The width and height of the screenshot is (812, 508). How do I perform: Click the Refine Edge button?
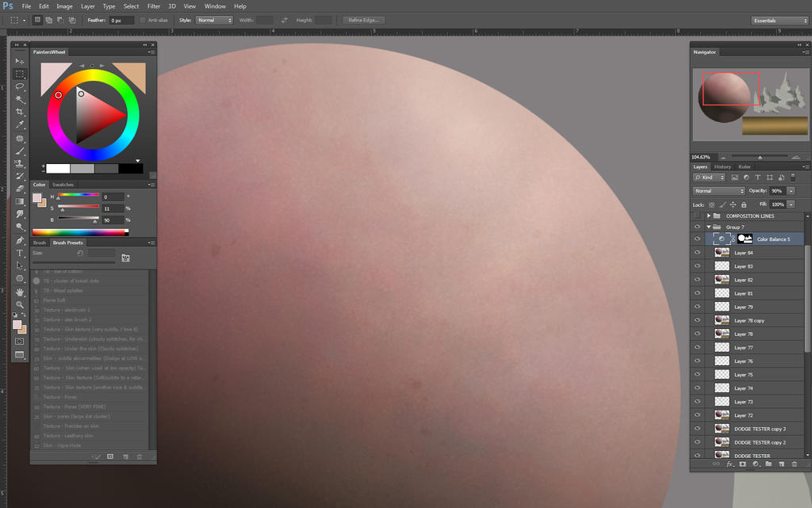[x=363, y=20]
